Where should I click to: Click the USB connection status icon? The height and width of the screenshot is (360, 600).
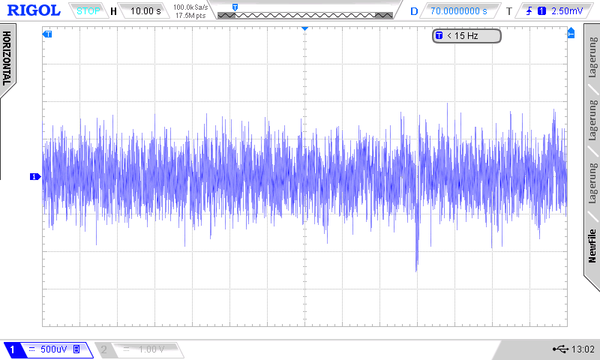pyautogui.click(x=561, y=349)
